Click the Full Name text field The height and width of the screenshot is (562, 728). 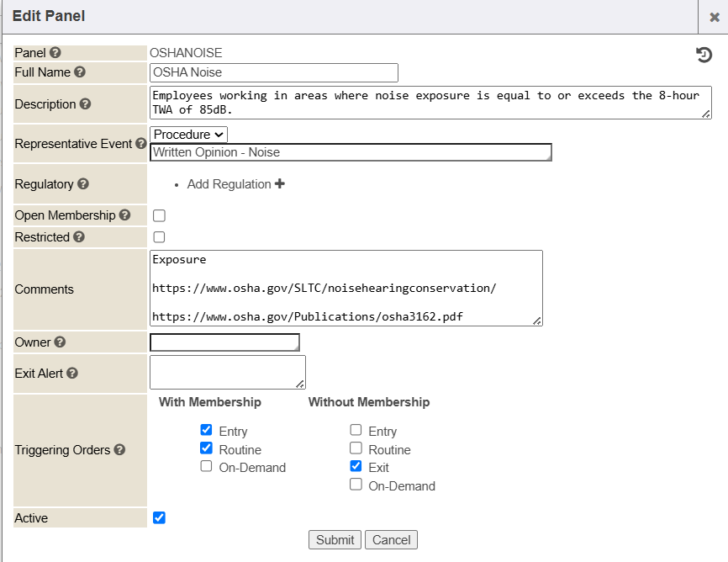[x=273, y=72]
